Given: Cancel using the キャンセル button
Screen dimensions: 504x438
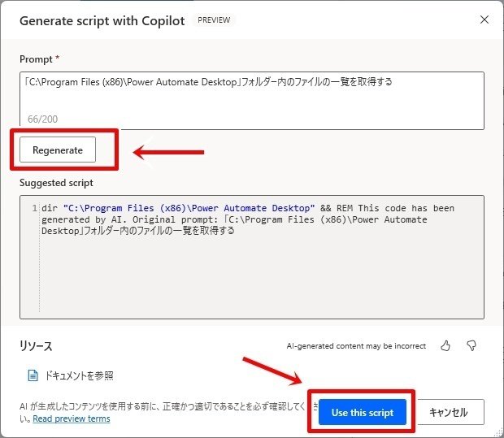Looking at the screenshot, I should [449, 412].
